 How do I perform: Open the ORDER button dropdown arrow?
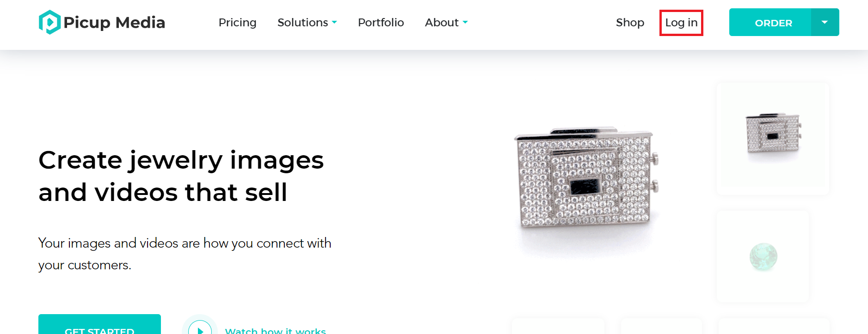[x=825, y=22]
